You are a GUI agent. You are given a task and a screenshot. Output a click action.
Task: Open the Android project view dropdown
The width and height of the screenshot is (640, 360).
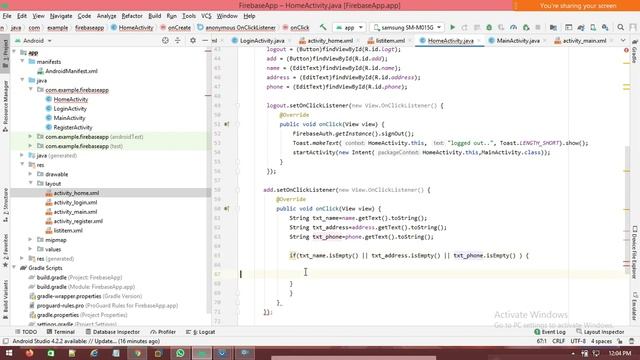[33, 41]
